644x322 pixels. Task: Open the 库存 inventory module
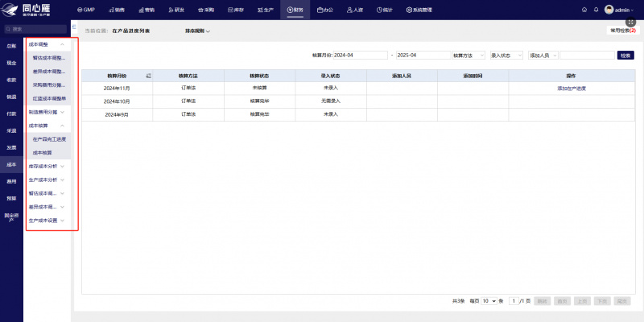236,10
